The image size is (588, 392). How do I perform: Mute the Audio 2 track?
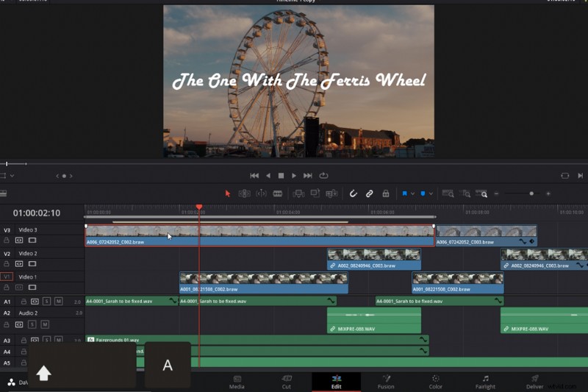click(45, 324)
